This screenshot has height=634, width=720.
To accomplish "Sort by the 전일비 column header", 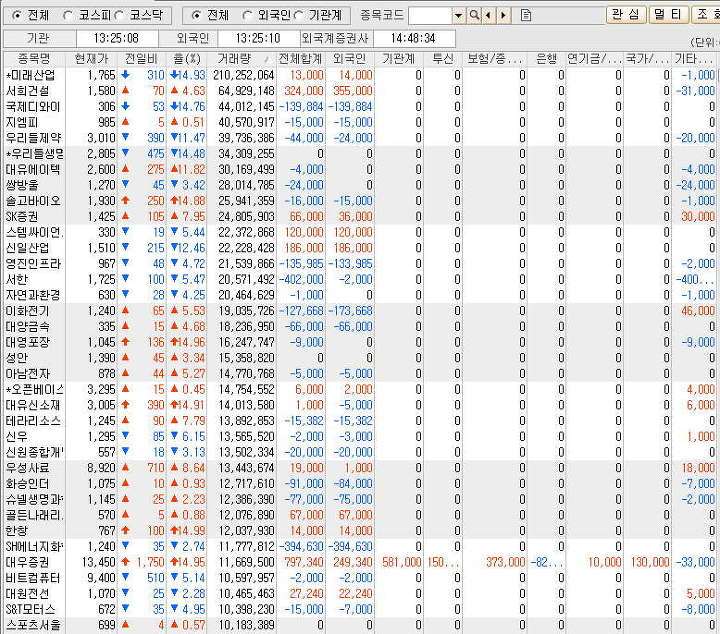I will [141, 59].
